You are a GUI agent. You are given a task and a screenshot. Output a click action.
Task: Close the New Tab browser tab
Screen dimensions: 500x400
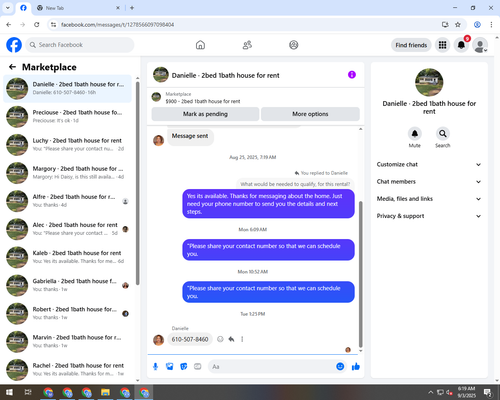(x=118, y=8)
